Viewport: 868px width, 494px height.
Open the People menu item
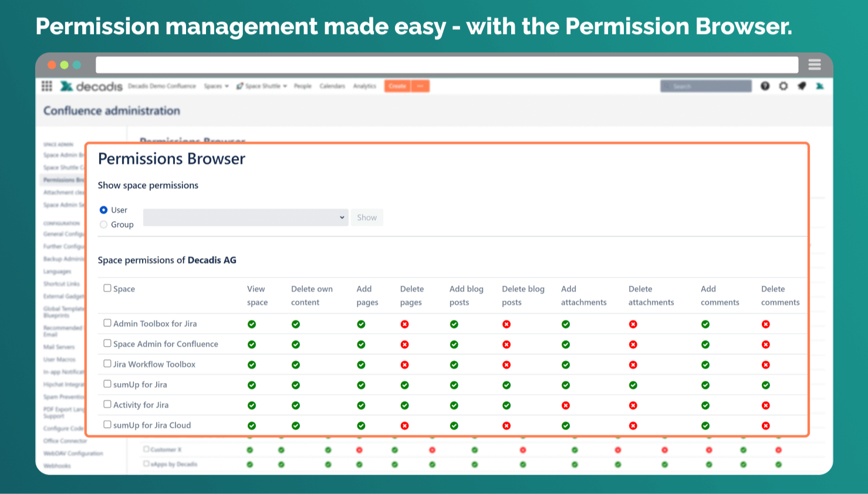pos(303,86)
